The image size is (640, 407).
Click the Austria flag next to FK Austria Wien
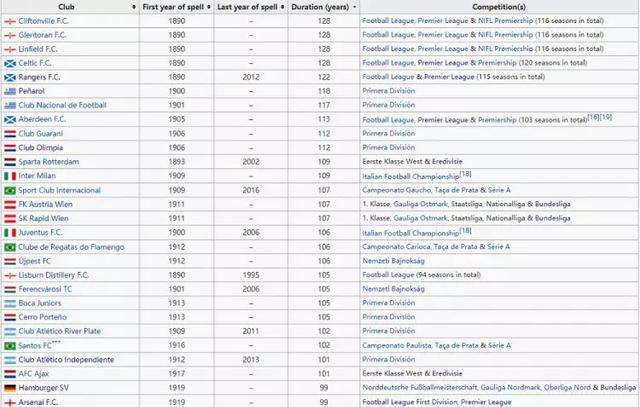(10, 205)
